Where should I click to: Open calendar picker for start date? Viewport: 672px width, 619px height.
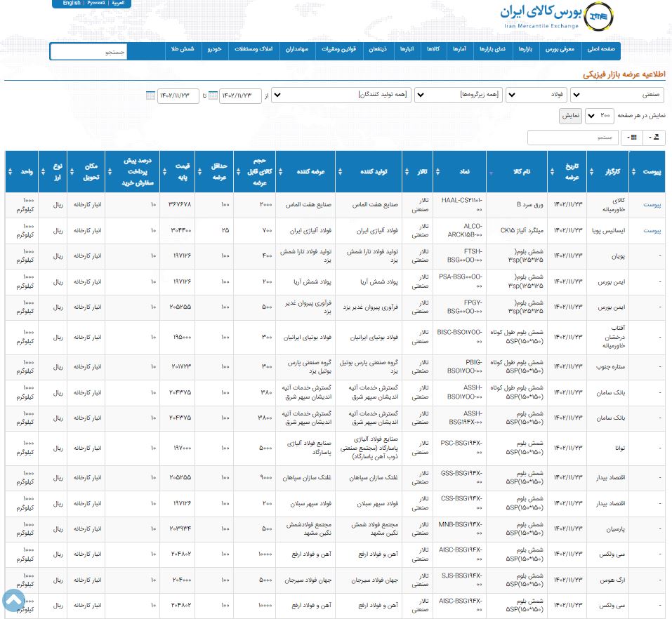(213, 95)
